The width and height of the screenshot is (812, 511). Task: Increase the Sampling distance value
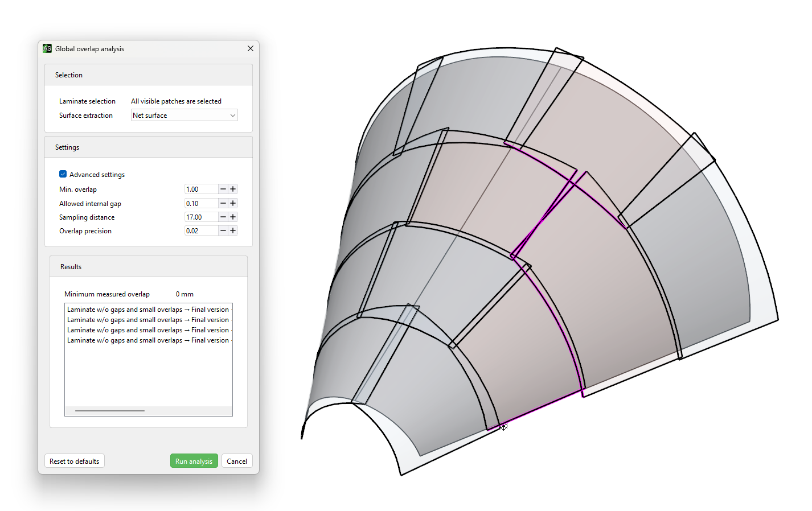[x=233, y=217]
